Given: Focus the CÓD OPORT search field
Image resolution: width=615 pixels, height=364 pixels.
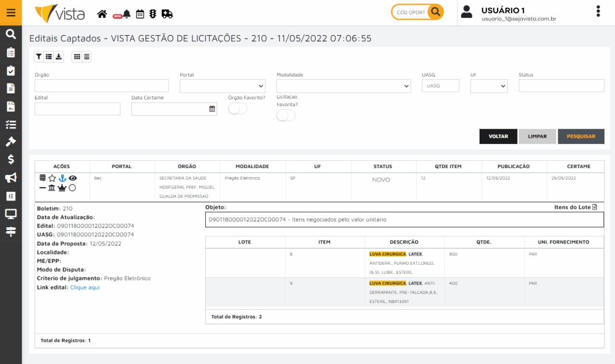Looking at the screenshot, I should [410, 12].
